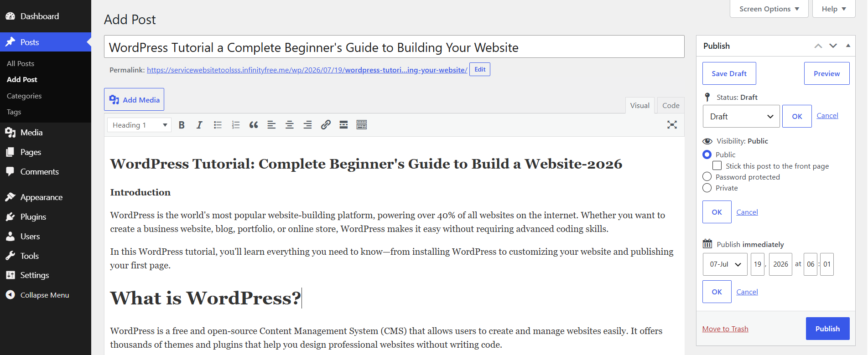
Task: Open the post permalink URL
Action: coord(307,70)
